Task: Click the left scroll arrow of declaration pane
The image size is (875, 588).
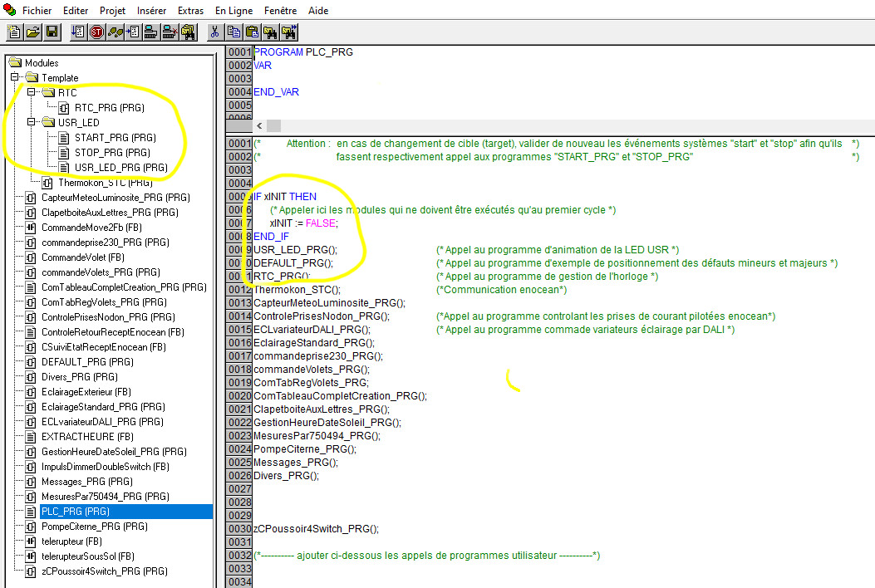Action: tap(258, 125)
